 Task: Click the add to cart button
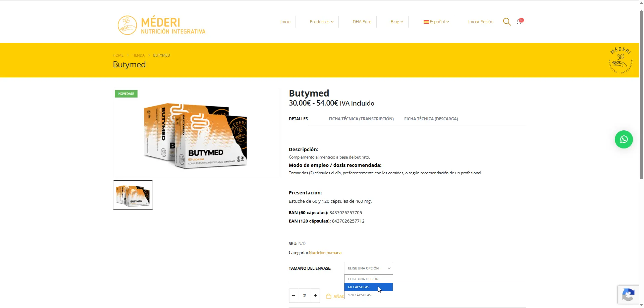point(335,296)
